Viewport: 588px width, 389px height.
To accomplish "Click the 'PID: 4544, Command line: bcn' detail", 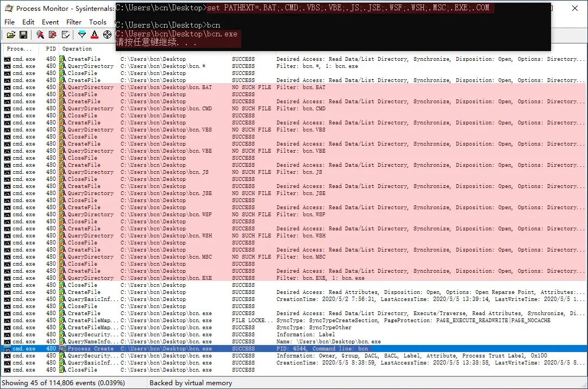I will 322,349.
